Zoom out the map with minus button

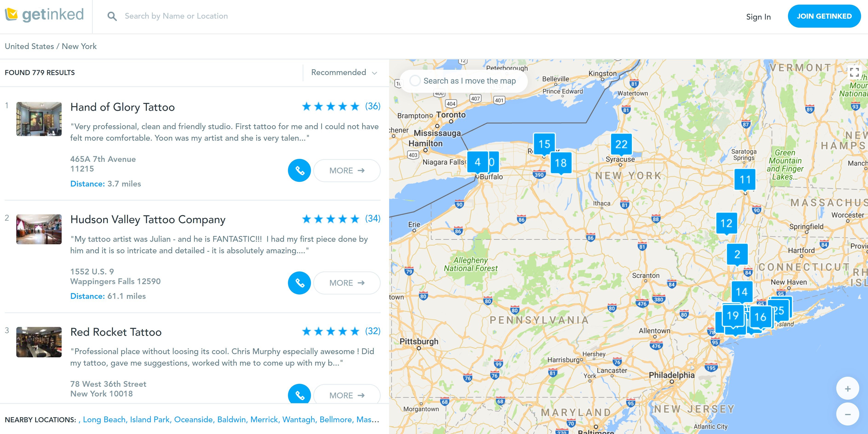848,414
